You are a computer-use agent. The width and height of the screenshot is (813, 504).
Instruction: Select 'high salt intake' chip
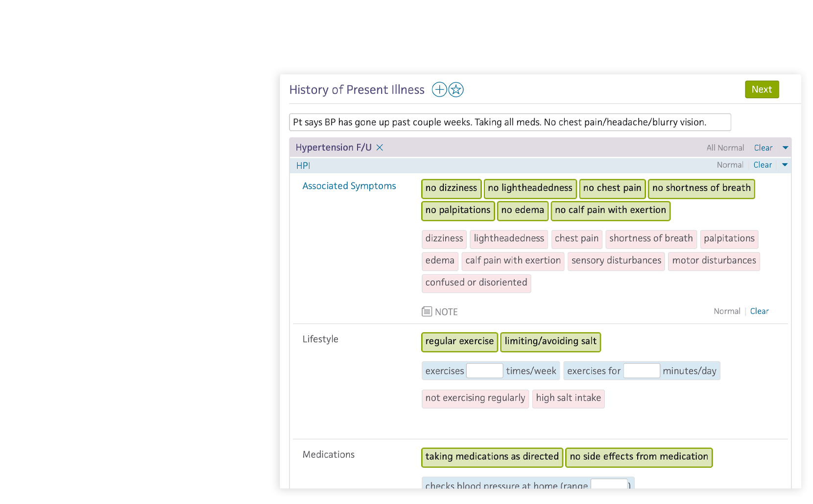(568, 398)
